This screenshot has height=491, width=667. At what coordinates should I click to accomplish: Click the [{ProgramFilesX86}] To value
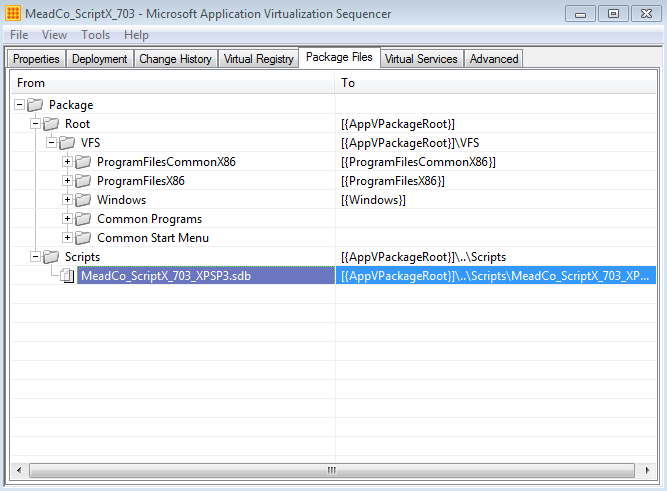[x=393, y=181]
